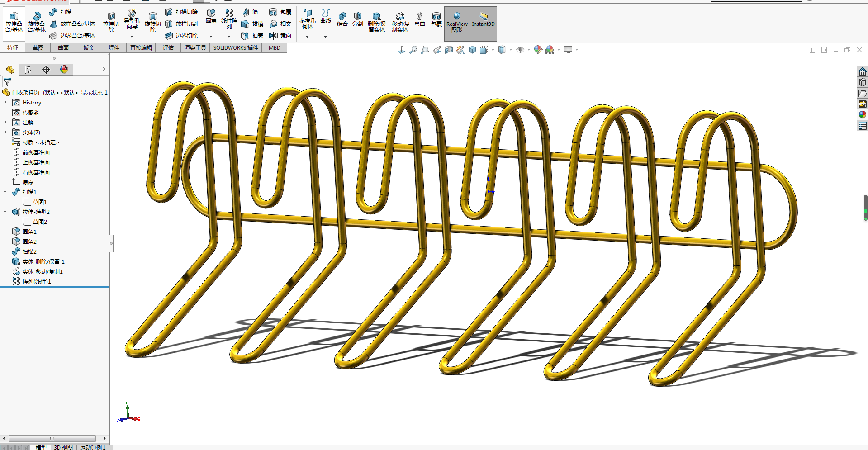The height and width of the screenshot is (450, 868).
Task: Expand the 实体(7) solid bodies node
Action: tap(5, 133)
